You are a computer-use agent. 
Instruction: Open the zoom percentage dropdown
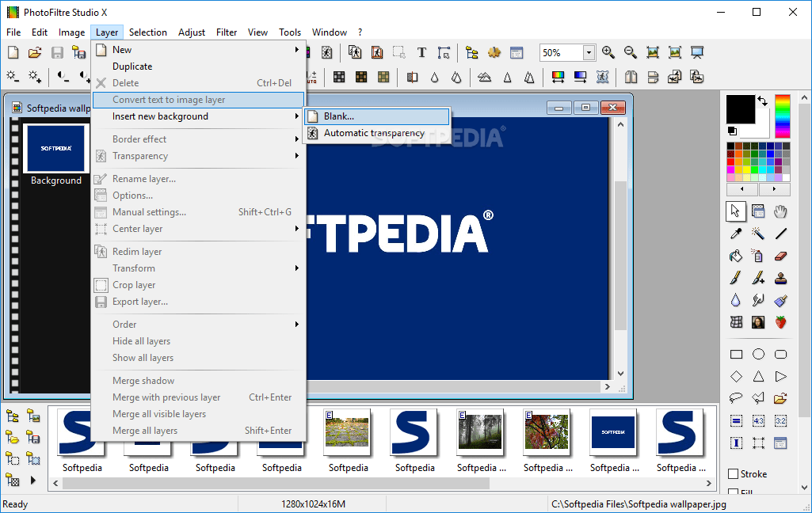coord(589,52)
